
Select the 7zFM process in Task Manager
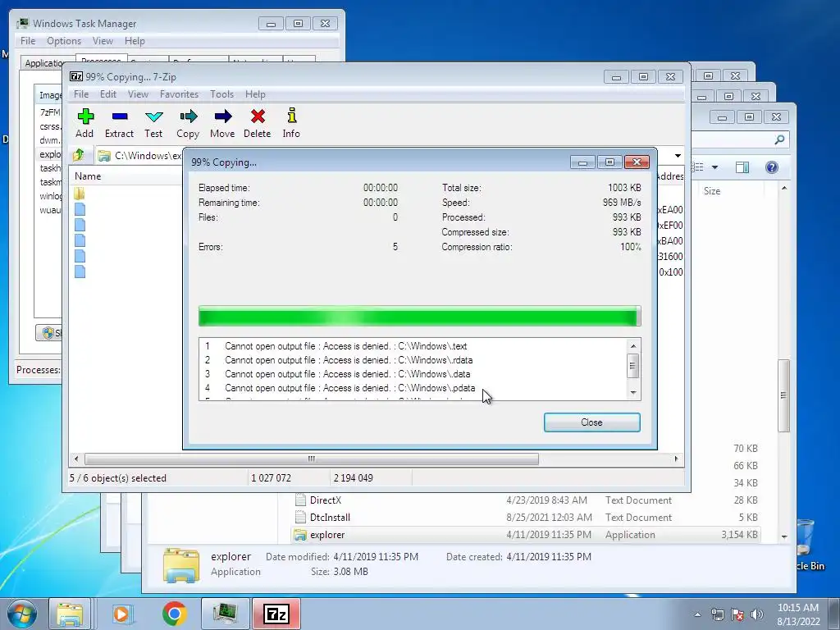coord(49,112)
